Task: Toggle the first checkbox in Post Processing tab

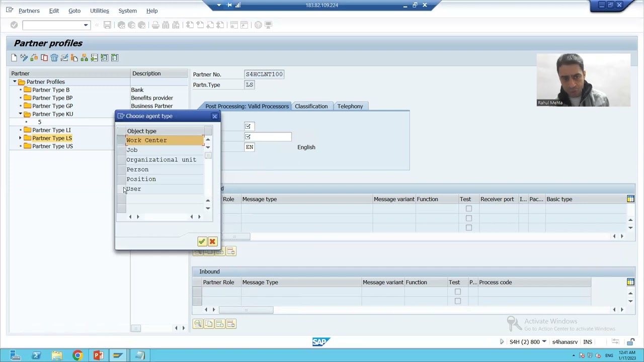Action: [248, 126]
